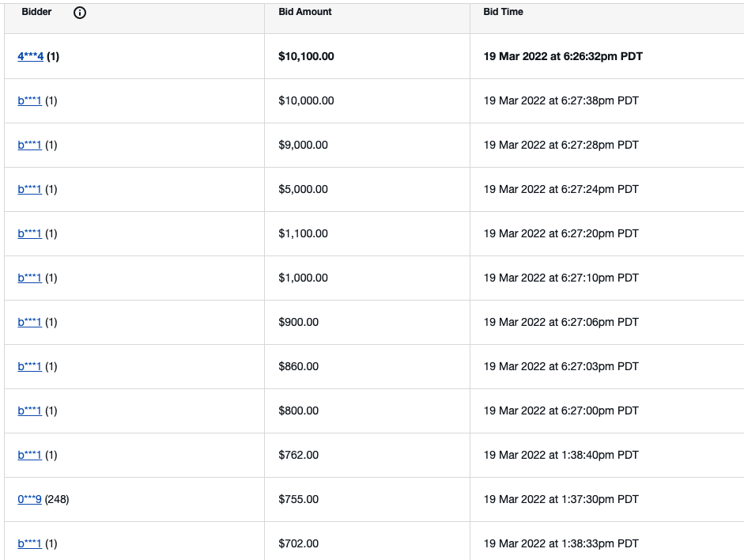Open winning bidder 4***4 profile link

(x=29, y=56)
